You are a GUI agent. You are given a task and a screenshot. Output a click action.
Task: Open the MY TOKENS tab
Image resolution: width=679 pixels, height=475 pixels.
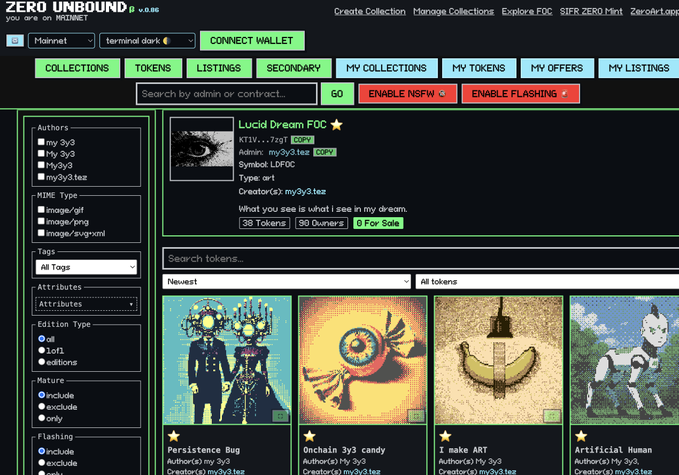(x=479, y=68)
